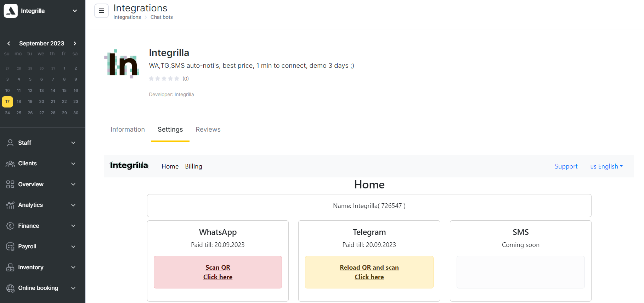Image resolution: width=644 pixels, height=303 pixels.
Task: Expand the Inventory menu section
Action: pyautogui.click(x=73, y=267)
